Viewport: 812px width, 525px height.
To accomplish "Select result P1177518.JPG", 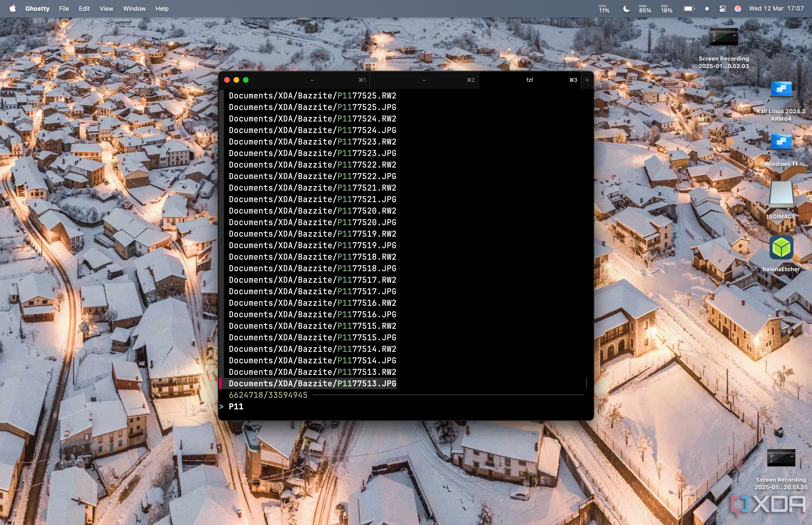I will [x=312, y=268].
